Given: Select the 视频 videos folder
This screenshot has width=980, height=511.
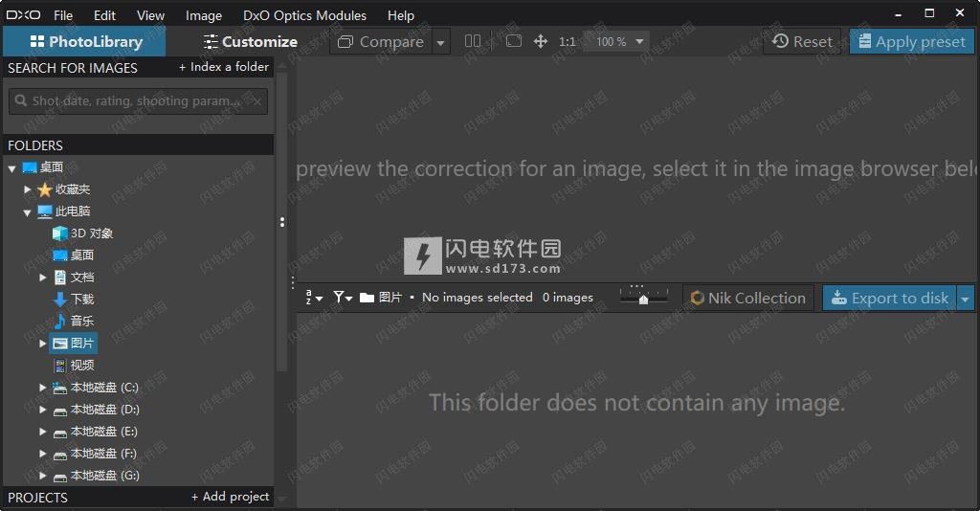Looking at the screenshot, I should [x=74, y=365].
